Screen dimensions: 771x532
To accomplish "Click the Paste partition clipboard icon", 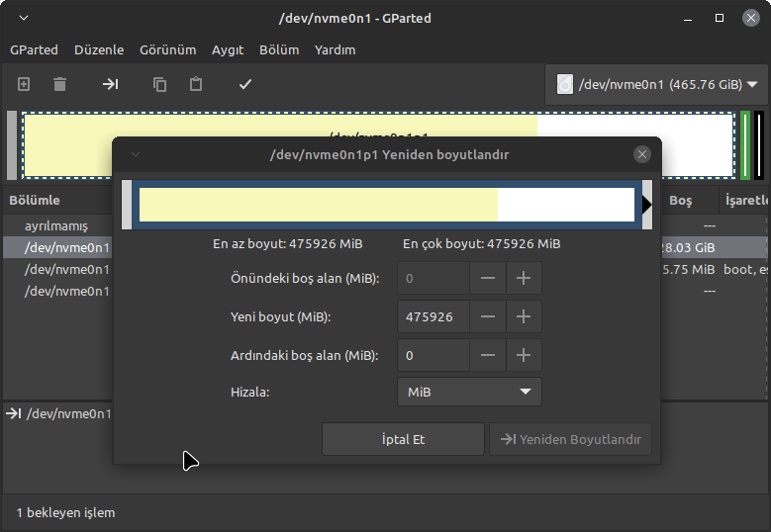I will click(196, 84).
